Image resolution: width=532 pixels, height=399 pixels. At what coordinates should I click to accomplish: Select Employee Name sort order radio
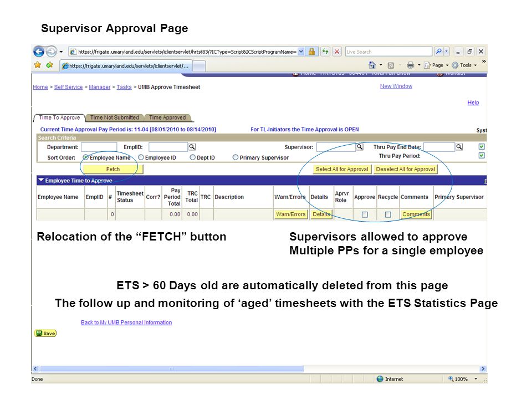pyautogui.click(x=85, y=157)
